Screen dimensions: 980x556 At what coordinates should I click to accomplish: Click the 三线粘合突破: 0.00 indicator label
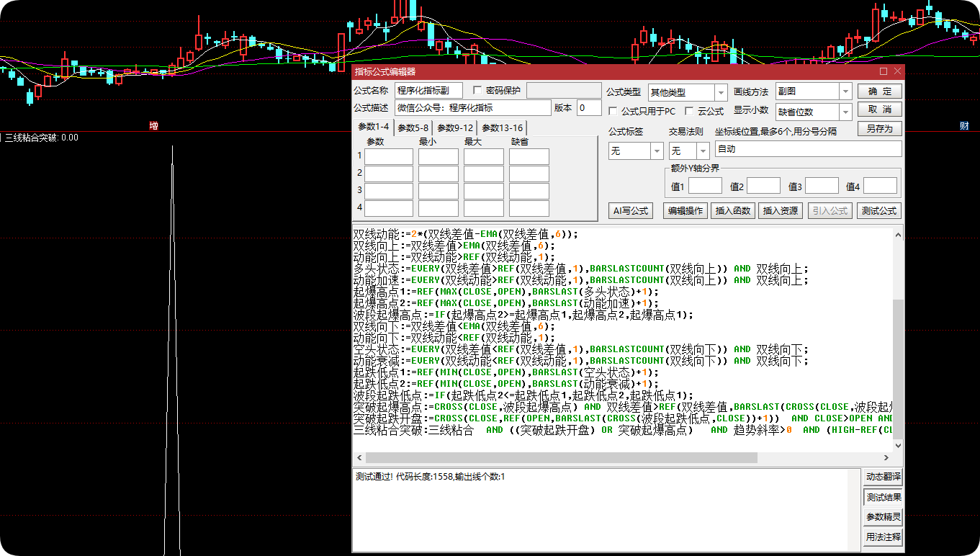pyautogui.click(x=42, y=138)
